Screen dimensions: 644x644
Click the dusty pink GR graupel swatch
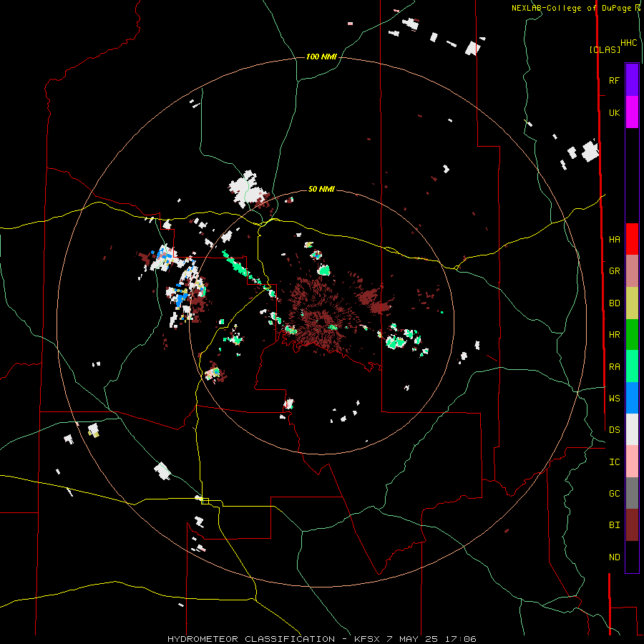click(632, 271)
